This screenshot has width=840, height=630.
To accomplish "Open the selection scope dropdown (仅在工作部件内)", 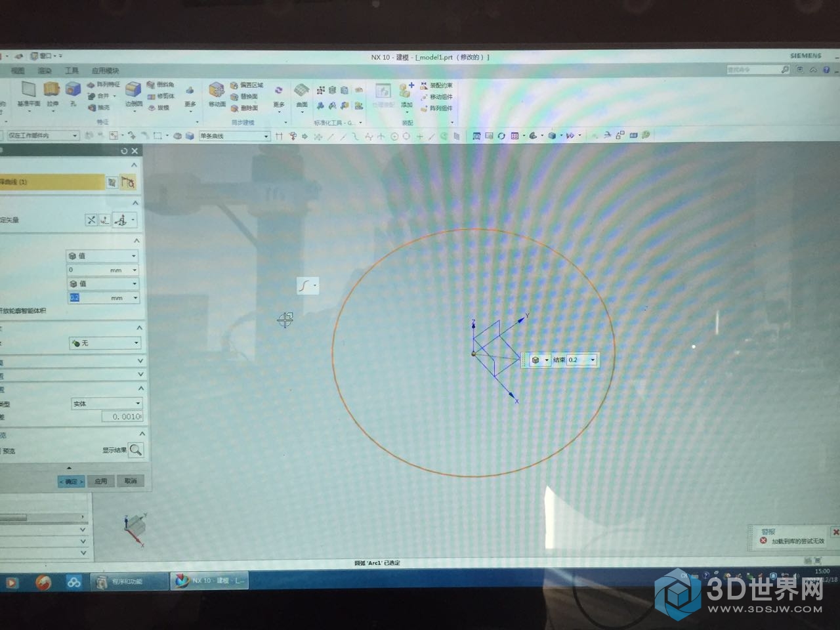I will [43, 136].
